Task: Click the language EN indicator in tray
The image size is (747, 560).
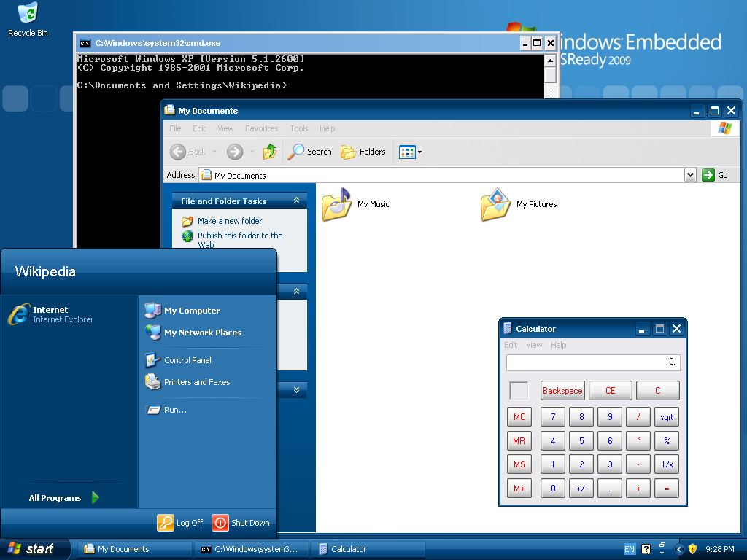Action: pyautogui.click(x=630, y=549)
